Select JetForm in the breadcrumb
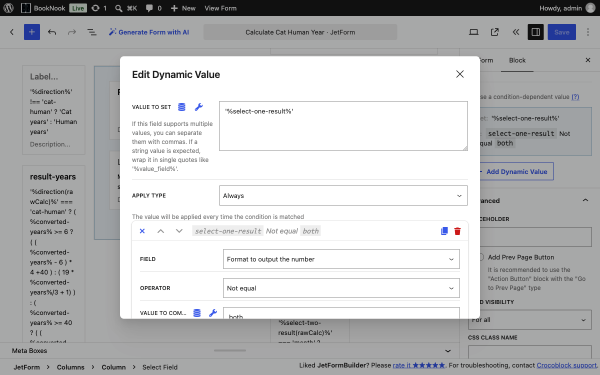 point(26,367)
